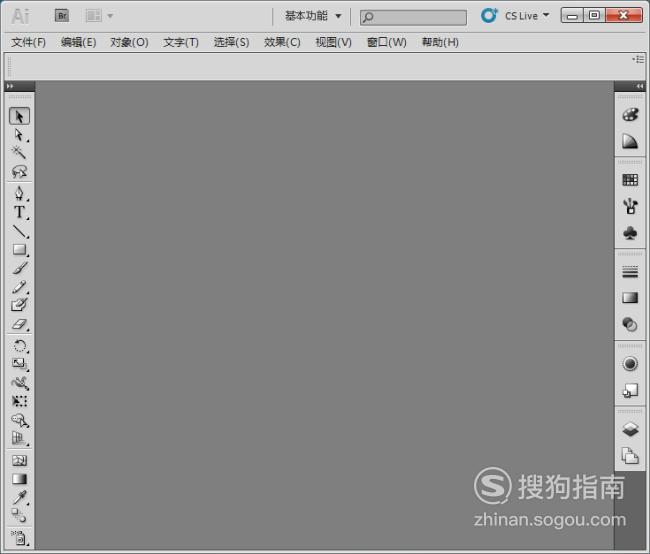Select the Blob Brush tool
Image resolution: width=650 pixels, height=554 pixels.
(19, 305)
